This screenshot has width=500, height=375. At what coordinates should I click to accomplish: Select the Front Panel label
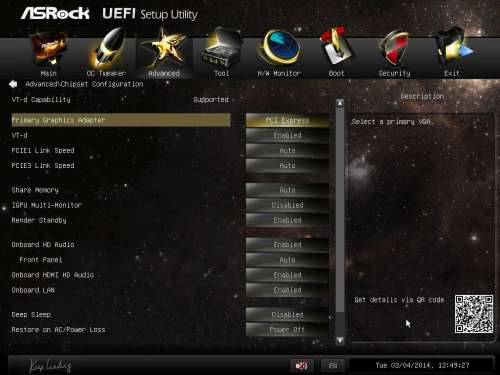41,260
